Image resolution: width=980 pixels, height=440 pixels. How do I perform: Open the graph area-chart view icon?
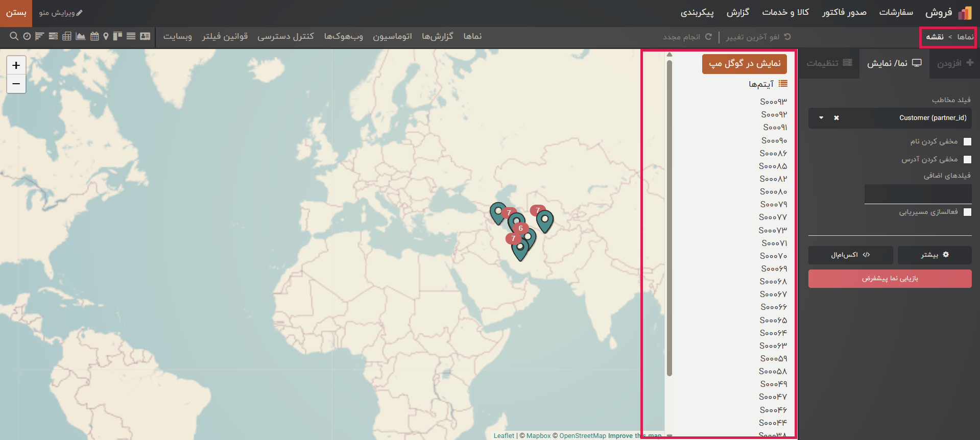81,36
